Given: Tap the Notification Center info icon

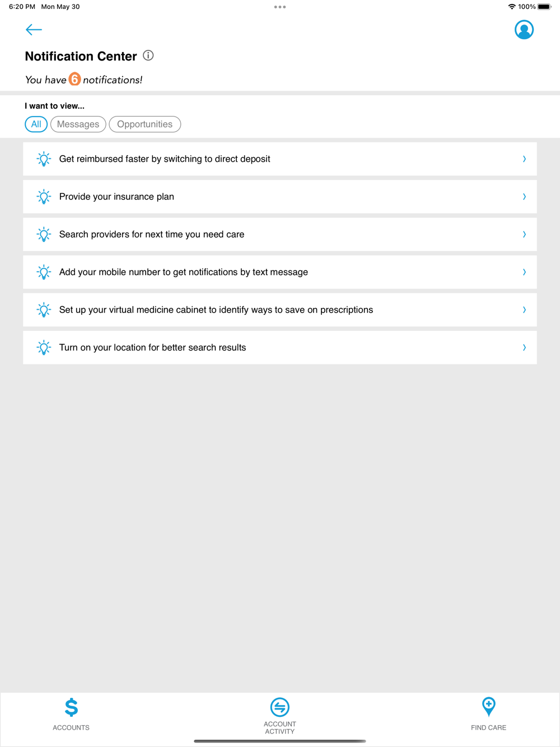Looking at the screenshot, I should pyautogui.click(x=148, y=55).
